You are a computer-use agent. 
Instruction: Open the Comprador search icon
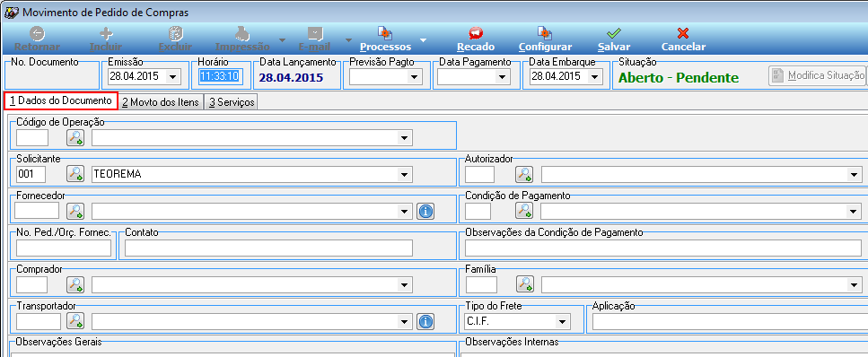75,284
